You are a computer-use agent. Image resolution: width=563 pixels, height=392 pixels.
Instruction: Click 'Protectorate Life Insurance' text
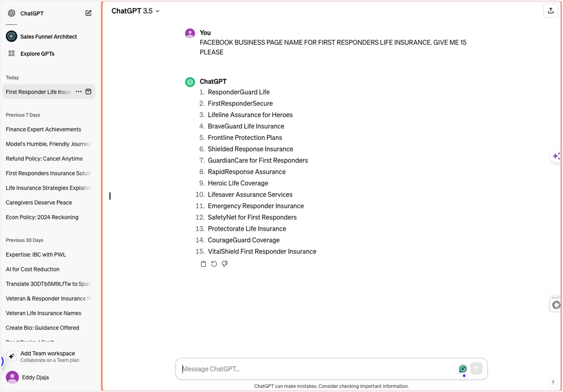tap(247, 229)
